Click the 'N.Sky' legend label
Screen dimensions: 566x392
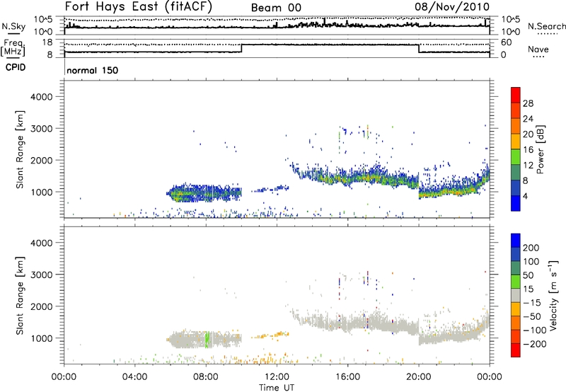point(13,26)
